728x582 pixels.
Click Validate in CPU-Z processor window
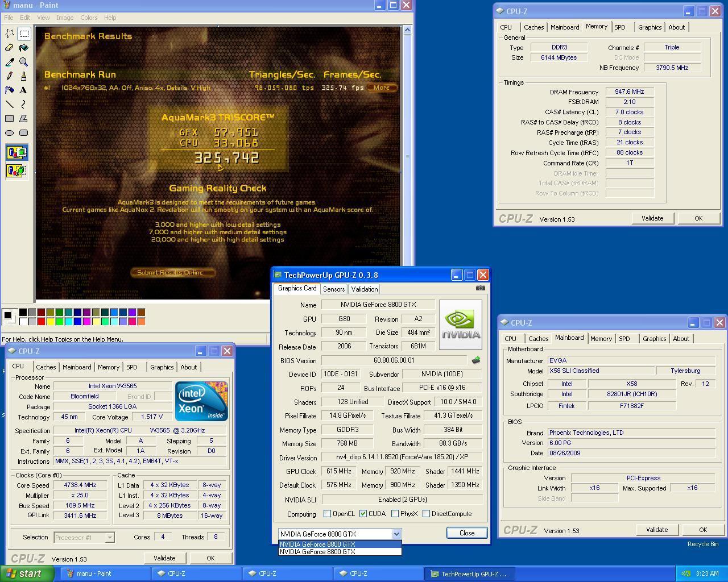[164, 558]
